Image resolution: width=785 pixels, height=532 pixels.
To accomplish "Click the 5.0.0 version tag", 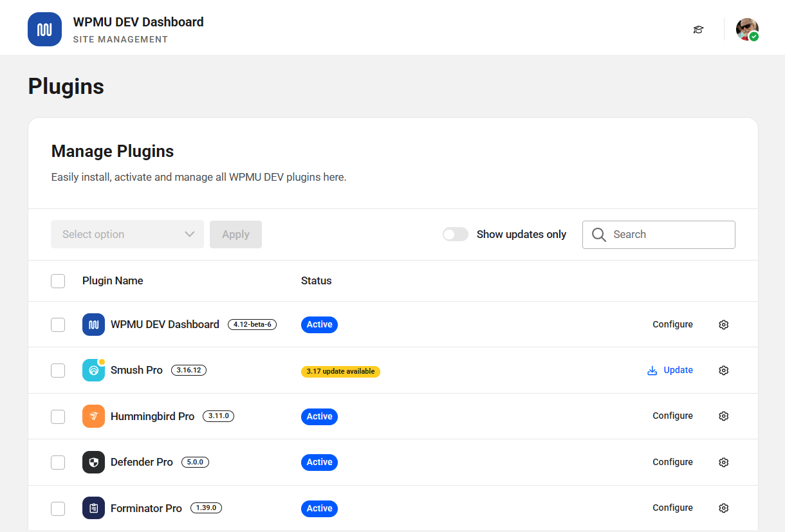I will click(x=195, y=462).
